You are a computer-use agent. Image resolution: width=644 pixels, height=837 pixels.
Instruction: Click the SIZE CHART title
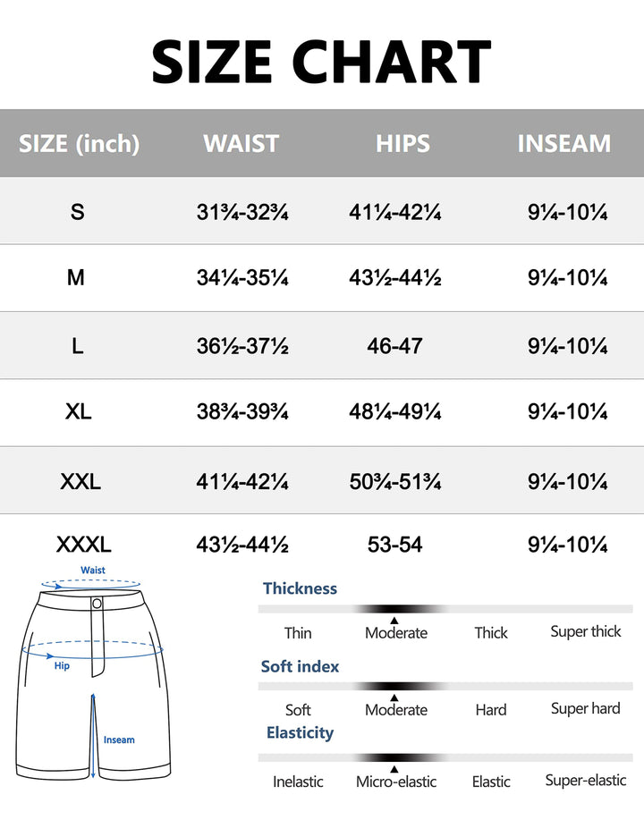pyautogui.click(x=322, y=63)
